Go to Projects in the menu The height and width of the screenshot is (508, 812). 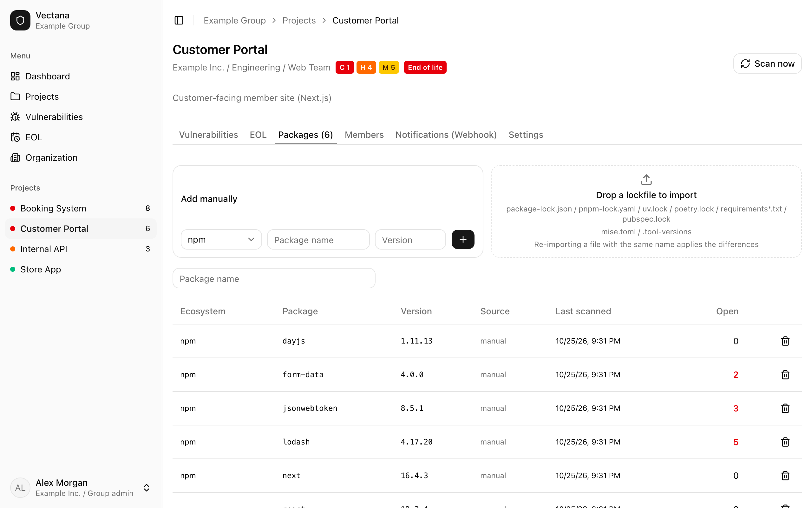coord(81,97)
